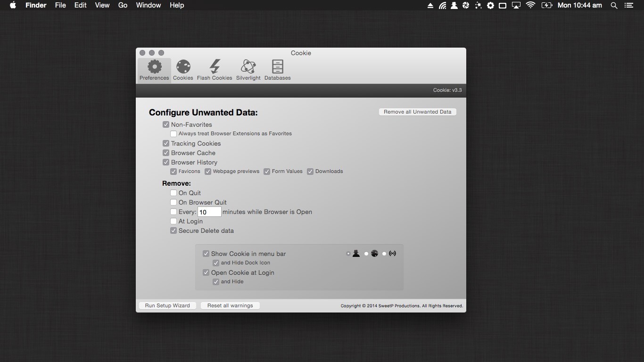Toggle the Browser History checkbox
644x362 pixels.
click(166, 162)
